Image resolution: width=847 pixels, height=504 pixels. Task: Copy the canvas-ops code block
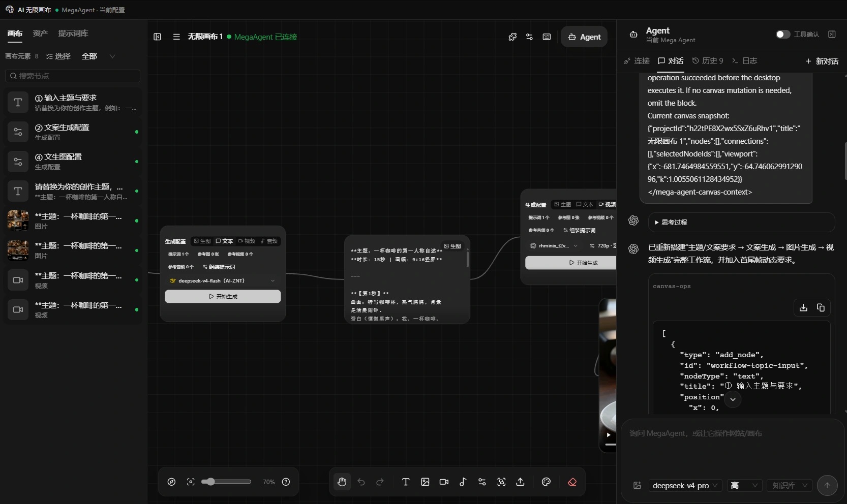pyautogui.click(x=821, y=307)
